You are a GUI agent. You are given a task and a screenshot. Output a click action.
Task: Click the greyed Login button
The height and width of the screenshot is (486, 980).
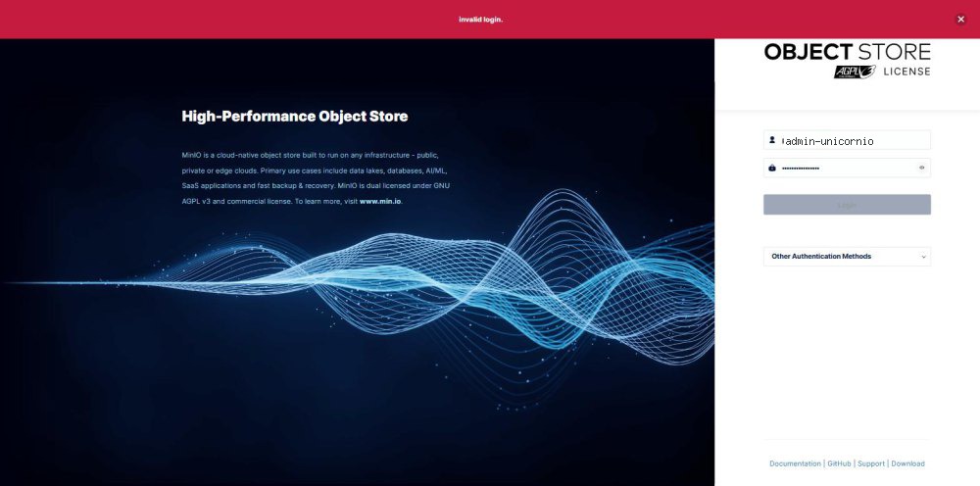point(847,204)
